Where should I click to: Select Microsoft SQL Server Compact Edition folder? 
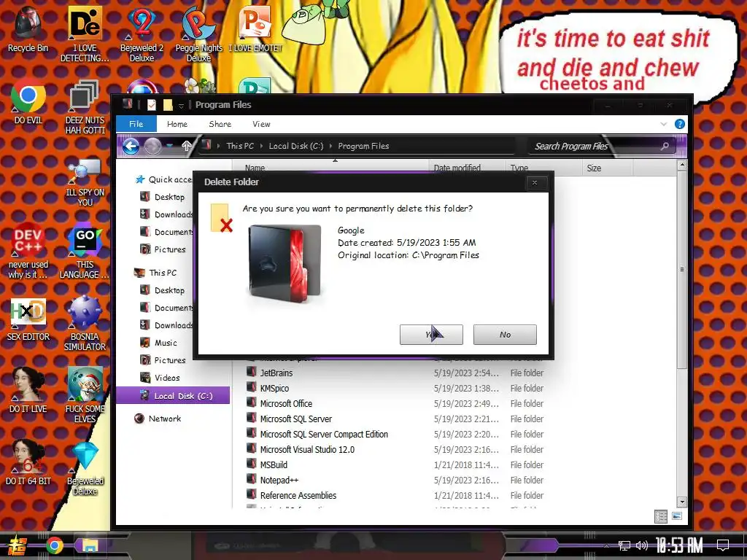[395, 434]
